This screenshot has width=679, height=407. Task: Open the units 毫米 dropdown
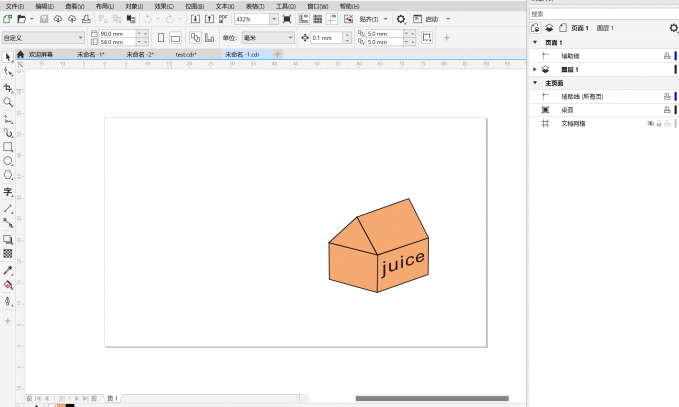[x=290, y=38]
